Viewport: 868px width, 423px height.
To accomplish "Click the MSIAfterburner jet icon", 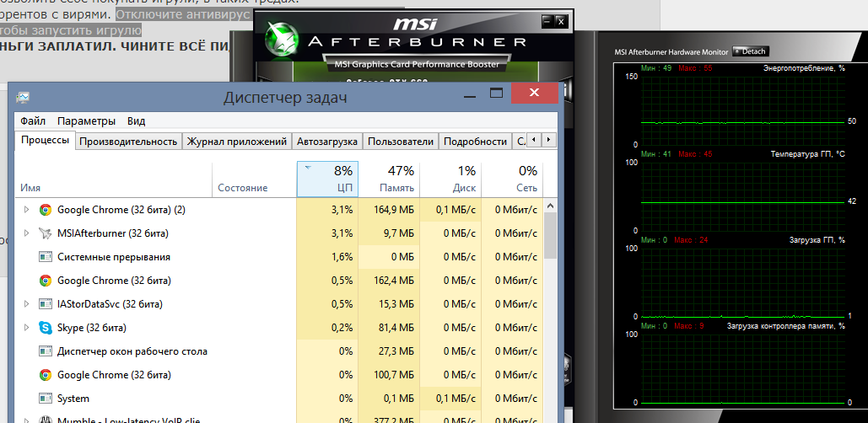I will [46, 233].
